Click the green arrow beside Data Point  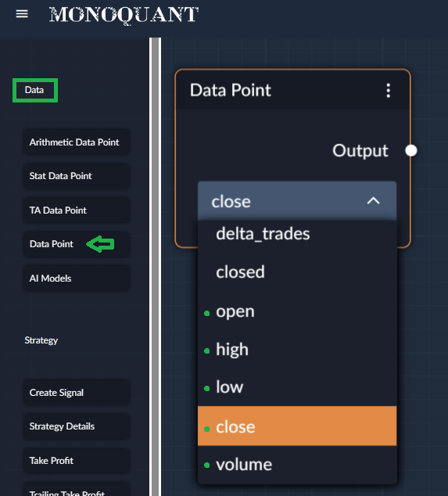point(100,244)
